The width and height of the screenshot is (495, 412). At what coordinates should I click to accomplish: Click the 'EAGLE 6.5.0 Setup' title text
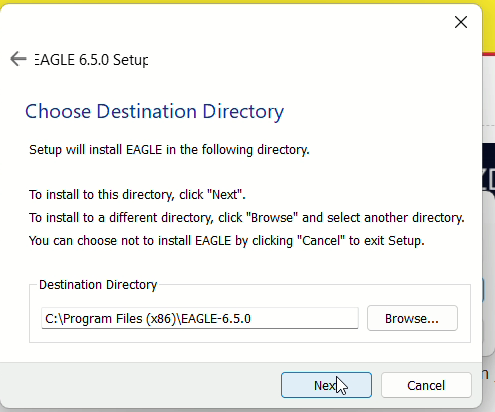point(91,60)
